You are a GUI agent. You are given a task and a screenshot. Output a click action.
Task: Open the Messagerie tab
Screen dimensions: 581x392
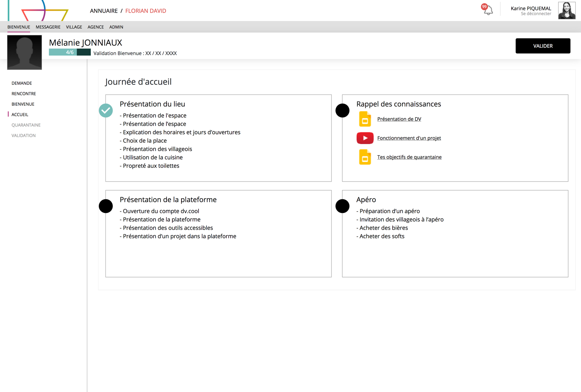[48, 27]
